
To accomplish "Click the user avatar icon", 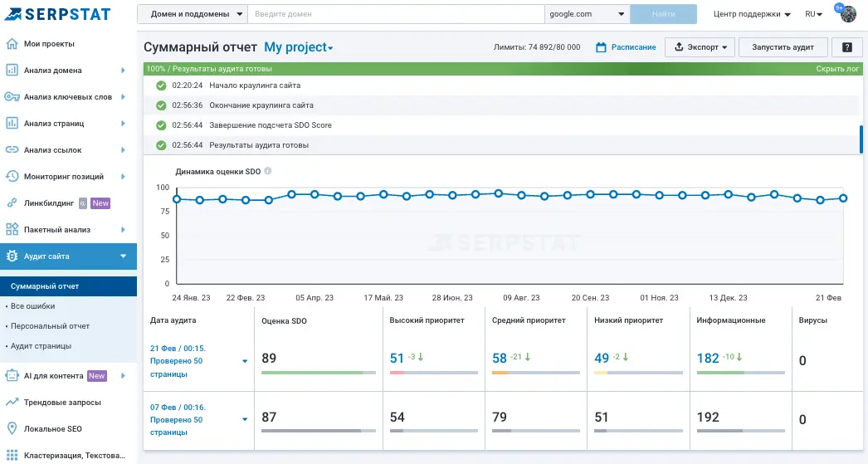I will pyautogui.click(x=848, y=14).
